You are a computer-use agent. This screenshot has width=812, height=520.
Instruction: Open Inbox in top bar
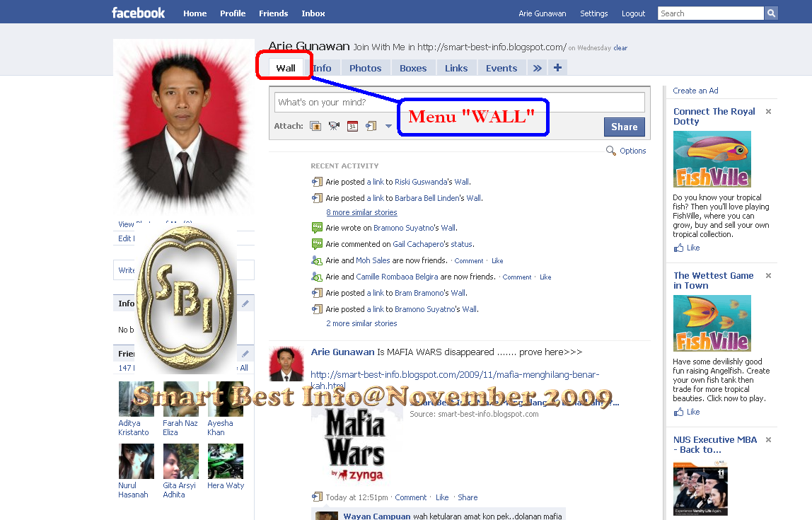(x=313, y=13)
